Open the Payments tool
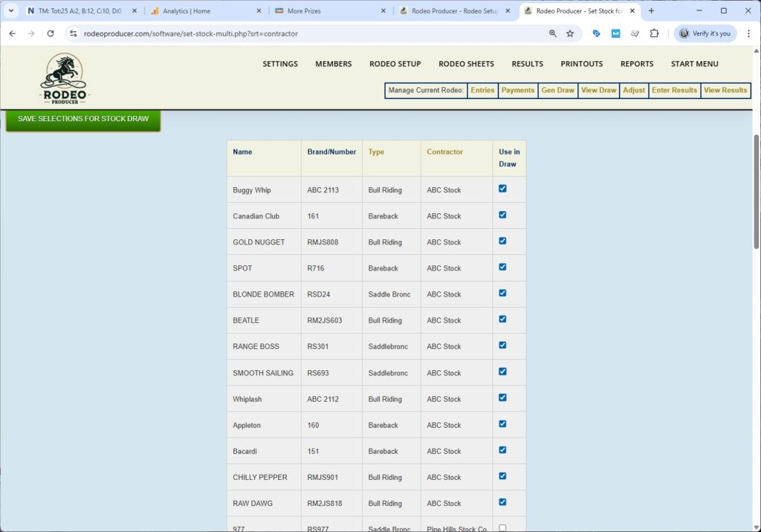Screen dimensions: 761x532 pos(518,90)
